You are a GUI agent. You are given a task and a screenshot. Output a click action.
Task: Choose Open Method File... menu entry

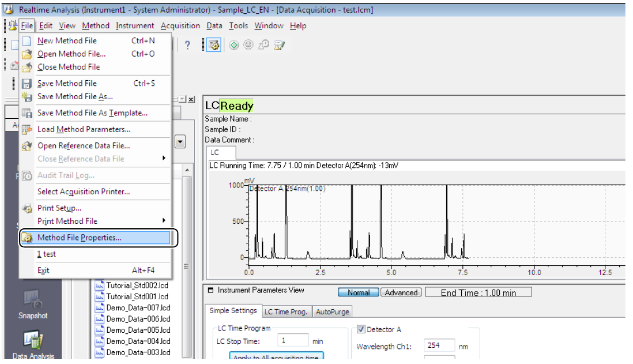coord(95,54)
